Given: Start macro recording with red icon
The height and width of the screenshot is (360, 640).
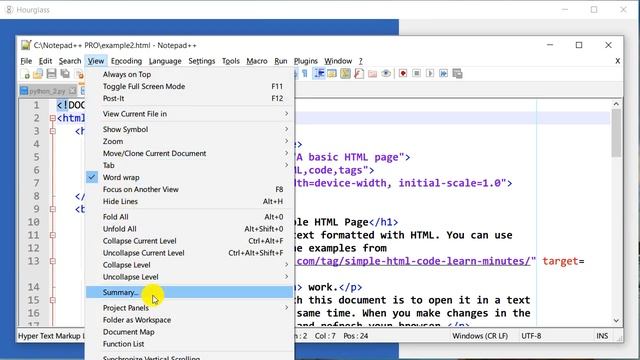Looking at the screenshot, I should click(403, 73).
